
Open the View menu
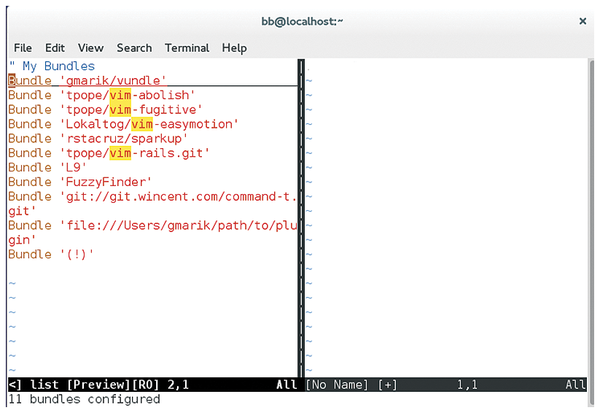[x=91, y=48]
